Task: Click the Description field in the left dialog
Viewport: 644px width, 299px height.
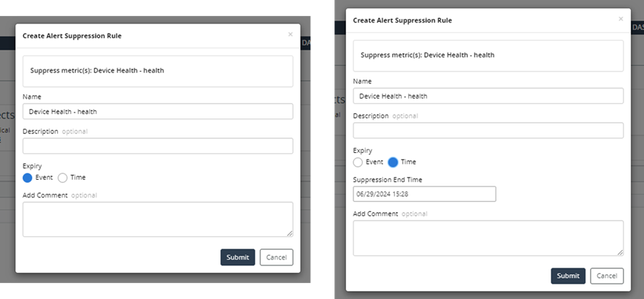Action: [158, 146]
